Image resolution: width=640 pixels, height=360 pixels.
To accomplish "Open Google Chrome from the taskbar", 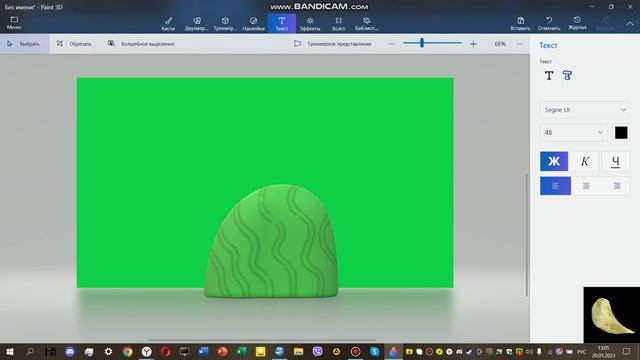I will pyautogui.click(x=127, y=351).
